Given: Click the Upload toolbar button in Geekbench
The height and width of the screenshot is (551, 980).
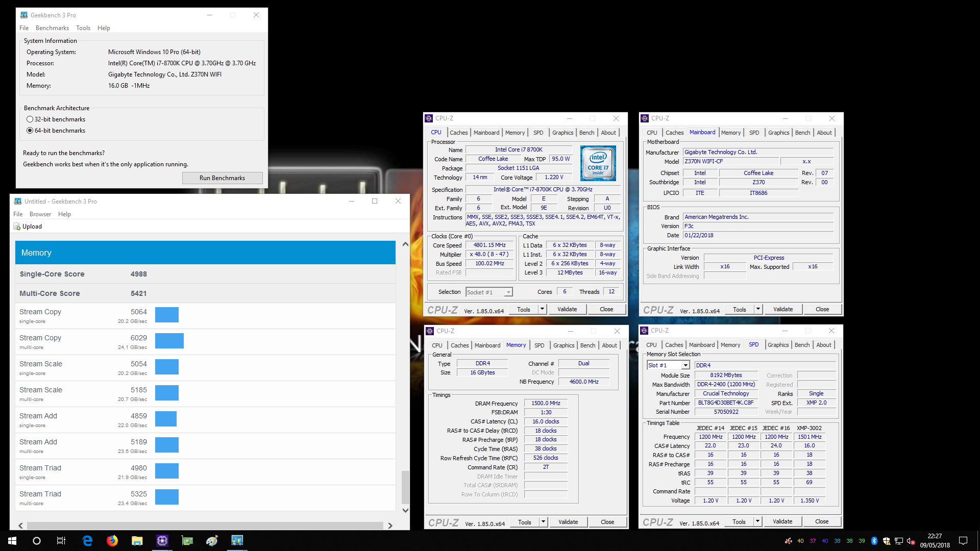Looking at the screenshot, I should tap(28, 227).
